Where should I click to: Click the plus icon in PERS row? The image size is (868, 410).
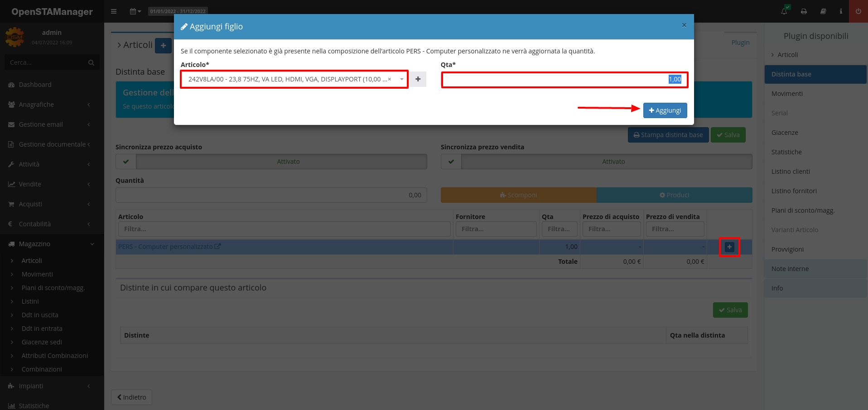tap(729, 247)
